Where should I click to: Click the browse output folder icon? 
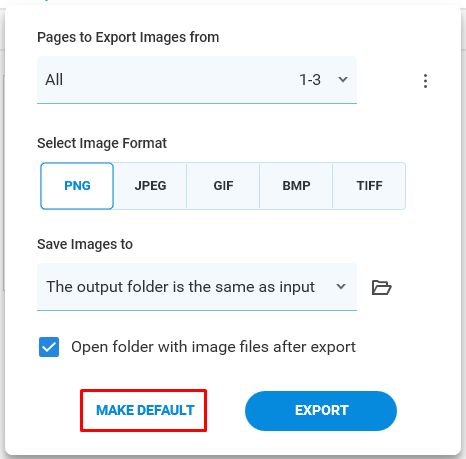coord(381,287)
